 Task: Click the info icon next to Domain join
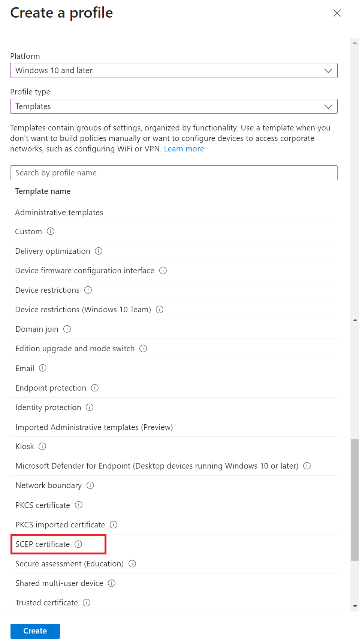click(67, 329)
